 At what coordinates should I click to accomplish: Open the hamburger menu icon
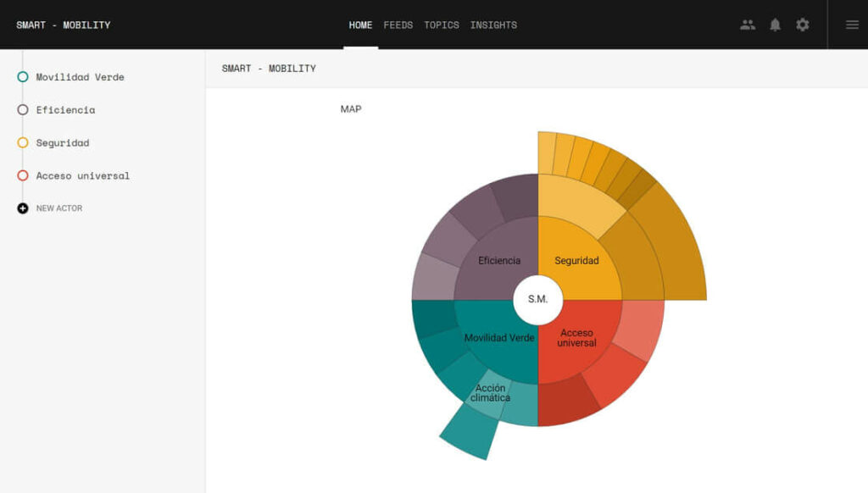pos(852,25)
